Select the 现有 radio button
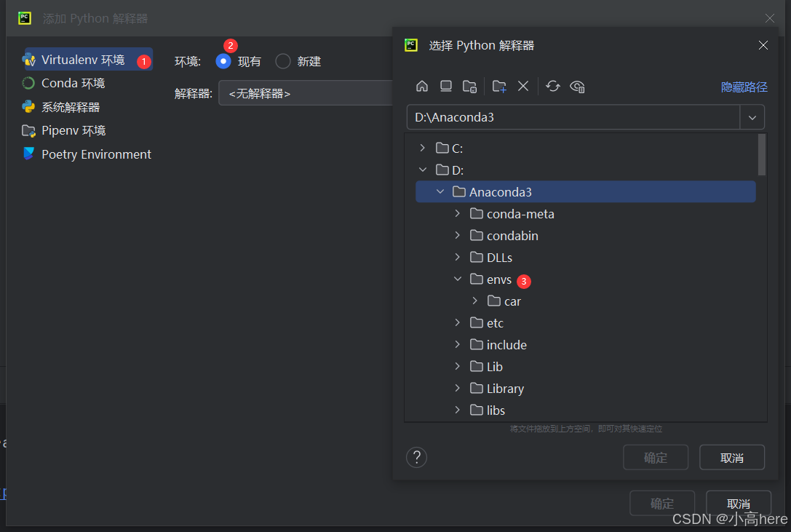The width and height of the screenshot is (791, 532). tap(223, 61)
